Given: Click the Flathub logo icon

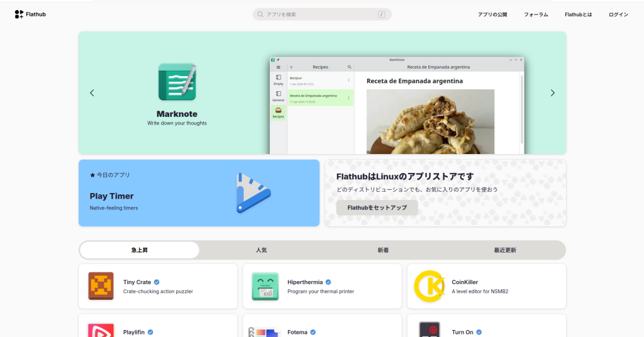Looking at the screenshot, I should (x=19, y=14).
